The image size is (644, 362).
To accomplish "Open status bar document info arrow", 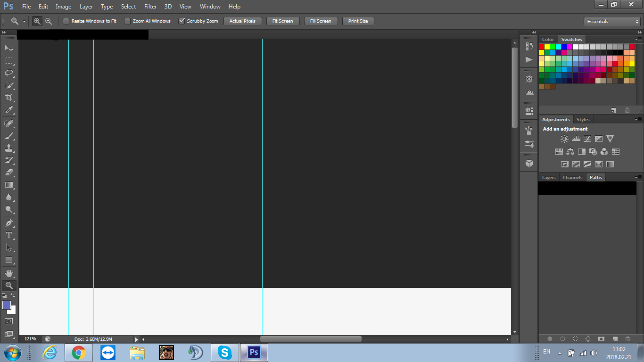I will [137, 339].
